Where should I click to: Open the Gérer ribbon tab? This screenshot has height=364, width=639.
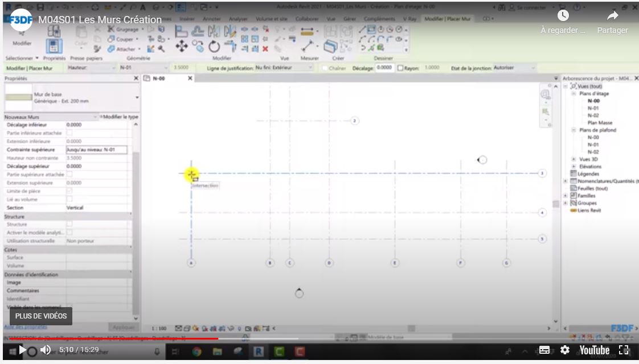(350, 19)
